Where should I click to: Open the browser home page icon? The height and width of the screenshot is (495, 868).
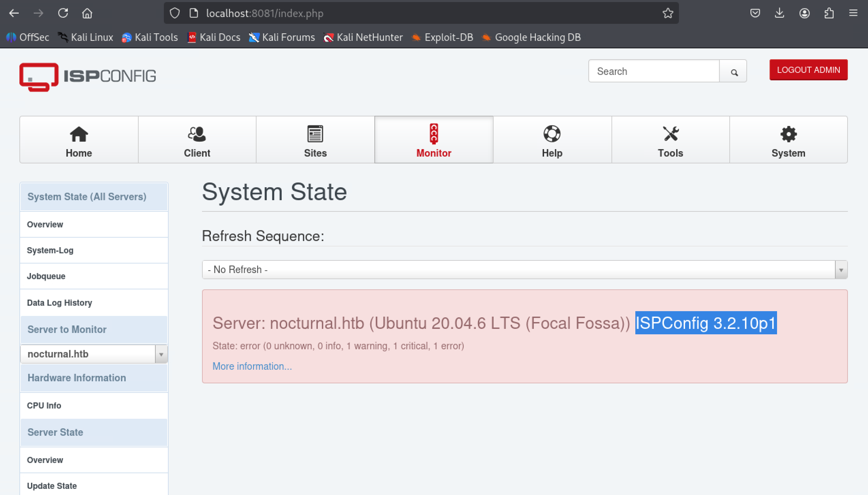(x=87, y=13)
